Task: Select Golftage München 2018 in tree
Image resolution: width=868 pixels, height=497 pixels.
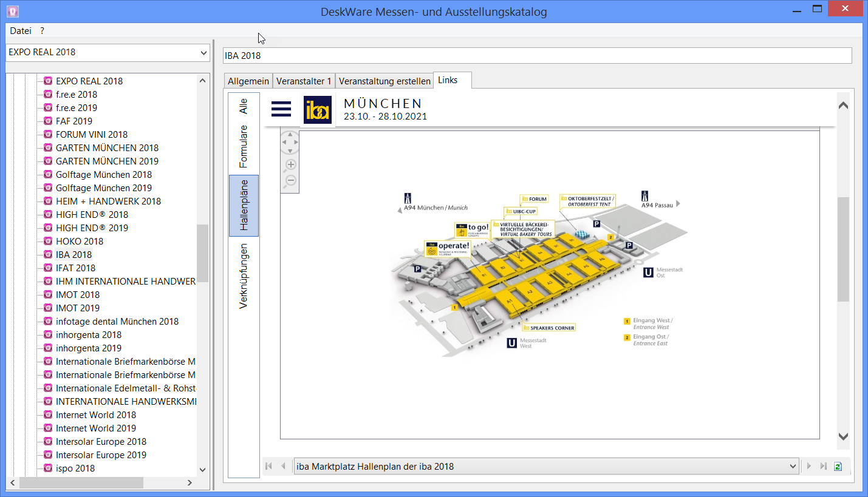Action: point(104,174)
